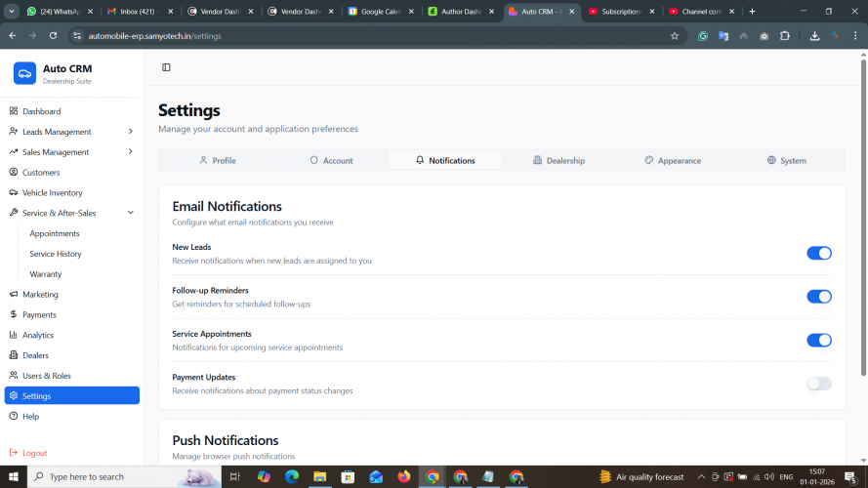Open Firefox from the taskbar

pyautogui.click(x=404, y=476)
